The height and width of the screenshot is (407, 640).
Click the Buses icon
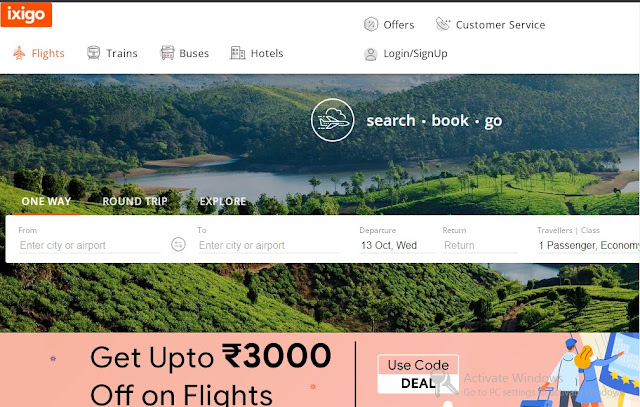coord(167,53)
